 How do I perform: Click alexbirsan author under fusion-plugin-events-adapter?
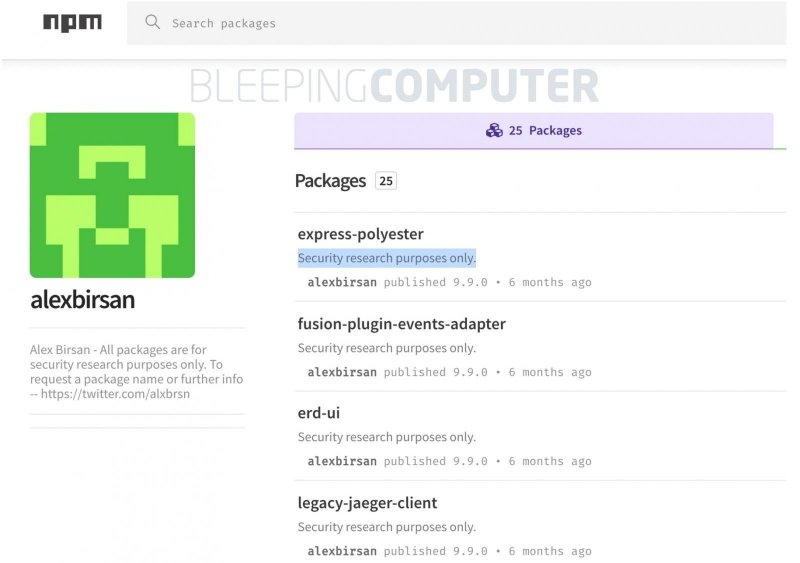(x=342, y=372)
